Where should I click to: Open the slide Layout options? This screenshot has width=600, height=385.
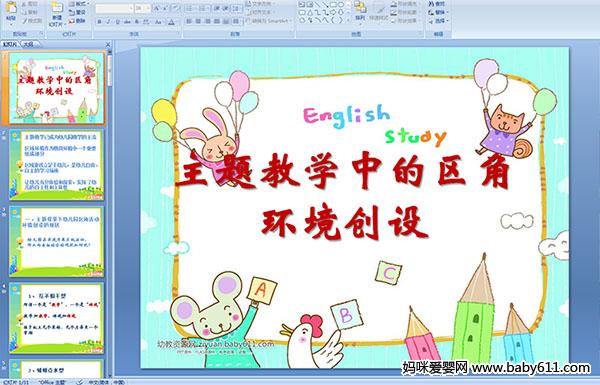78,4
